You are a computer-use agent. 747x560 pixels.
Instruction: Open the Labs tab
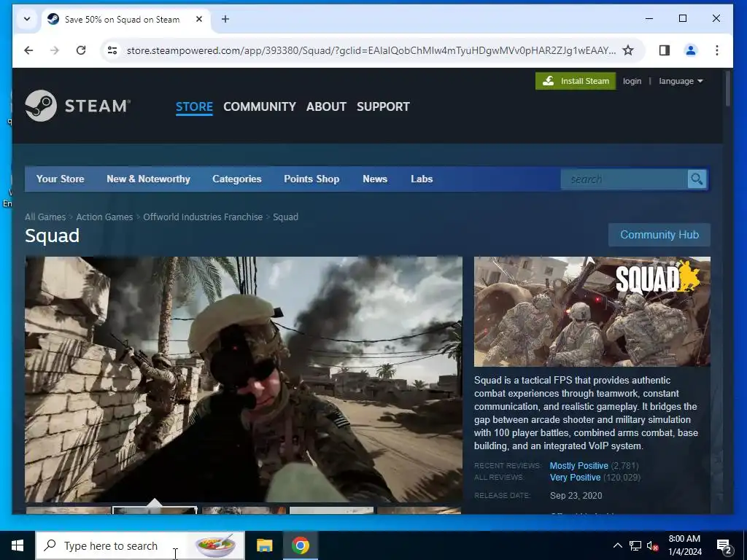[x=422, y=179]
